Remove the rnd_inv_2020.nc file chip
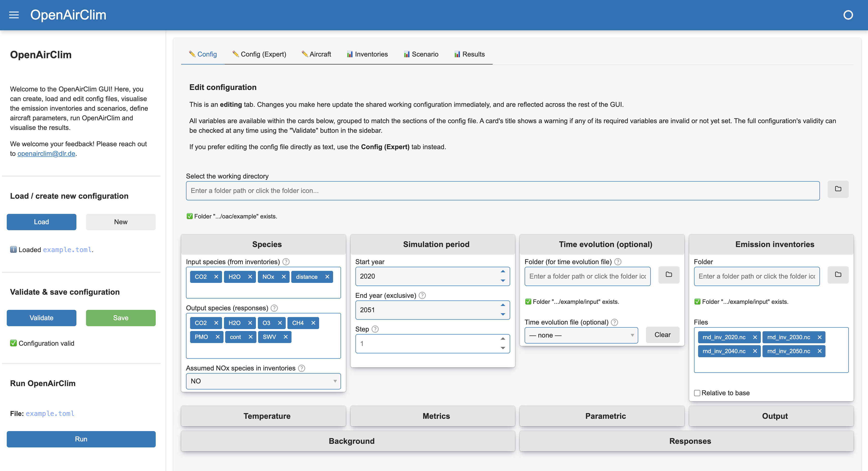This screenshot has height=471, width=868. click(x=755, y=337)
